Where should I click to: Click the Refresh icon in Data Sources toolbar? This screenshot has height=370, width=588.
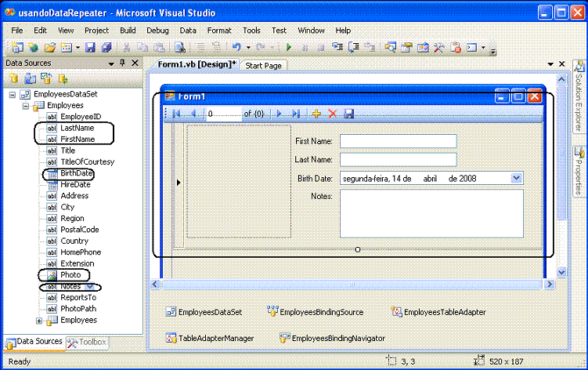coord(63,78)
